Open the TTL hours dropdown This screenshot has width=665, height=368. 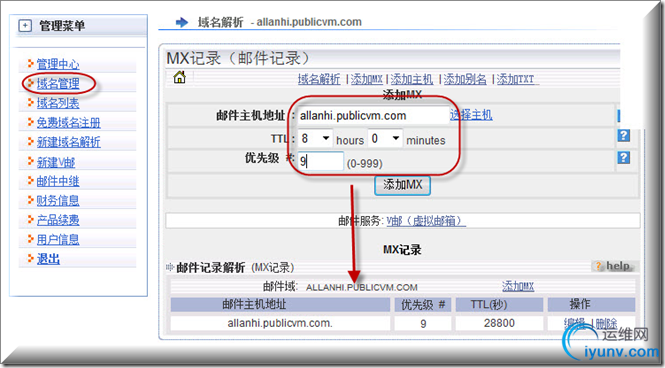tap(315, 139)
